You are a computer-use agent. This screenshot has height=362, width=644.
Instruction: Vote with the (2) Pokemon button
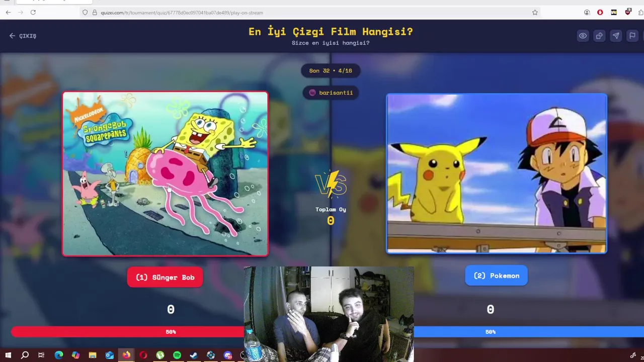point(497,276)
